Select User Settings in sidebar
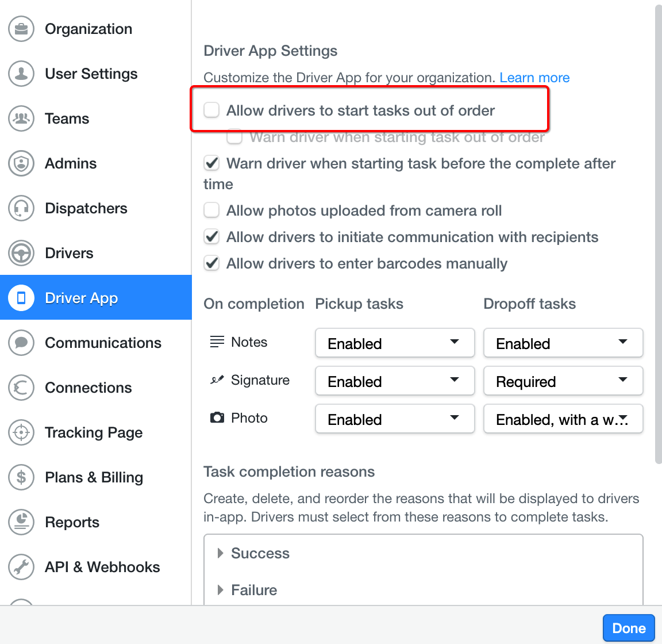This screenshot has width=662, height=644. click(x=91, y=74)
